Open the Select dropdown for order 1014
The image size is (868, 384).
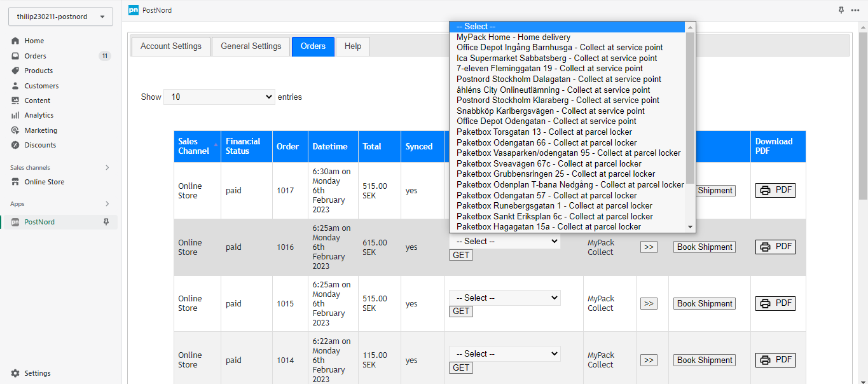point(505,354)
